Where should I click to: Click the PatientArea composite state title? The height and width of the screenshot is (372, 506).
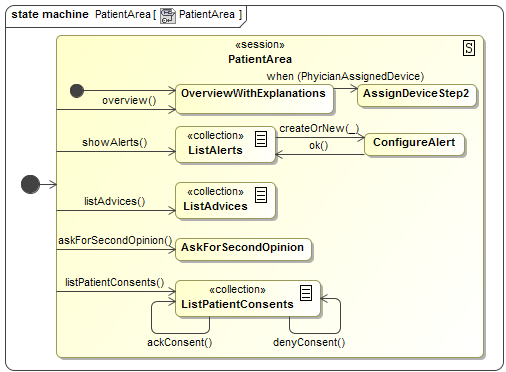(x=260, y=59)
